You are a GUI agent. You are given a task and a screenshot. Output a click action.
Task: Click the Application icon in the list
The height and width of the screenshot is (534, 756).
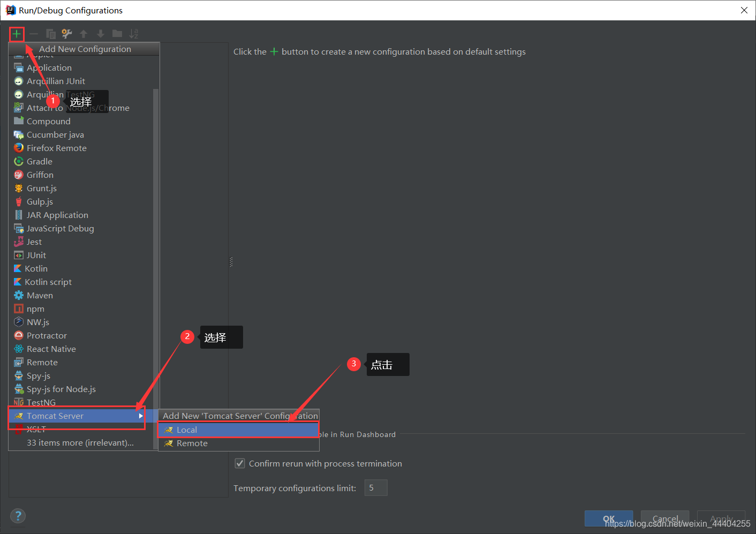coord(19,67)
